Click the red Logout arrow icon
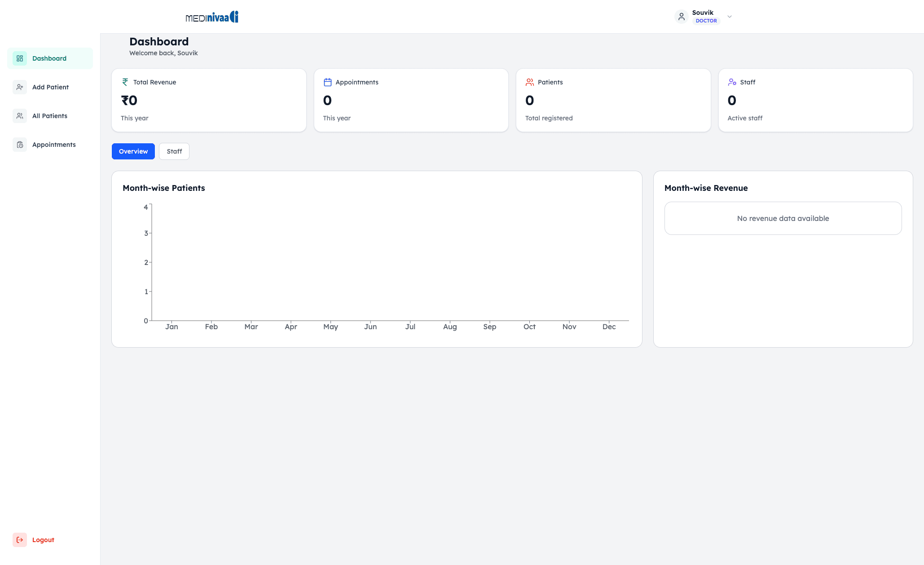Image resolution: width=924 pixels, height=565 pixels. point(20,540)
